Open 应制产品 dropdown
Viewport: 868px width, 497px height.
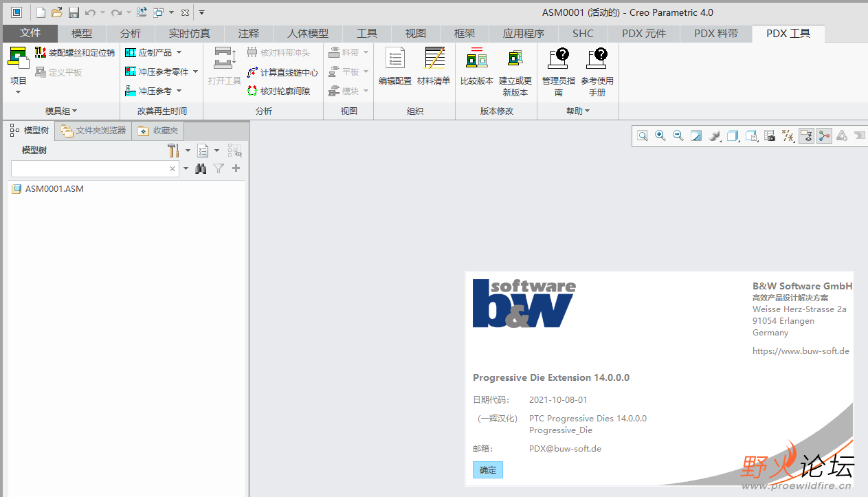179,52
